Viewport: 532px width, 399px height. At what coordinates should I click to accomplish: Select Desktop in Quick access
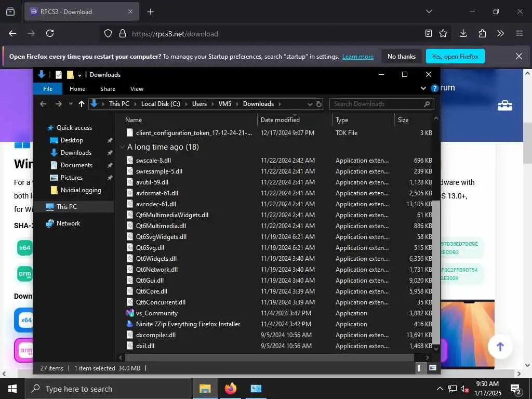click(x=72, y=140)
